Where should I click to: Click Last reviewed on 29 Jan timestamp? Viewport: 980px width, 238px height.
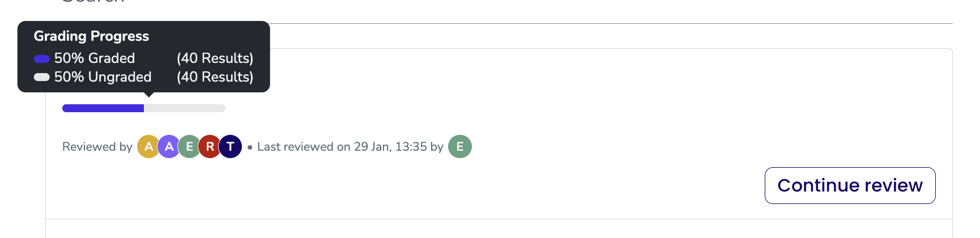(350, 147)
